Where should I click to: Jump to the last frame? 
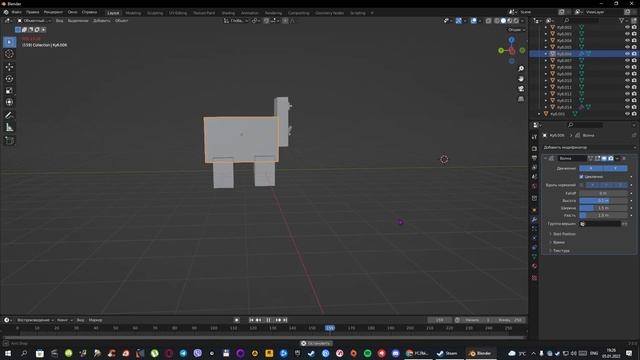[x=285, y=320]
